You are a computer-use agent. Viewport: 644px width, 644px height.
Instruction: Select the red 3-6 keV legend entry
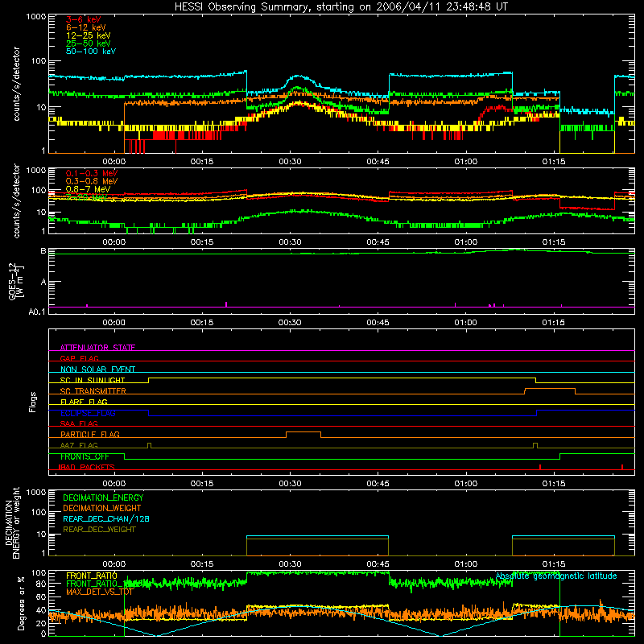[83, 19]
